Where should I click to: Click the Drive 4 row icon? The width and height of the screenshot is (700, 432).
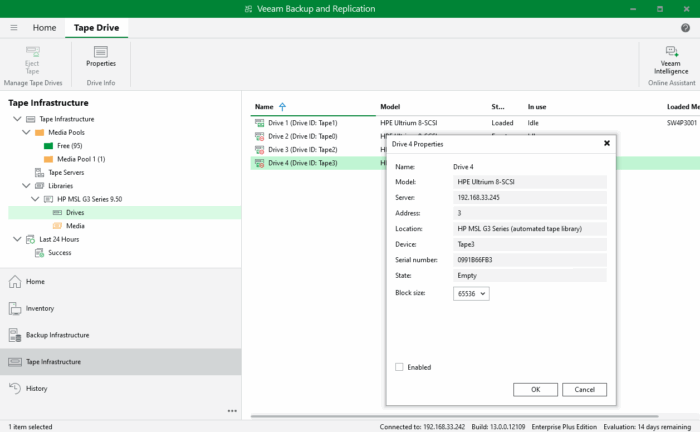[259, 163]
